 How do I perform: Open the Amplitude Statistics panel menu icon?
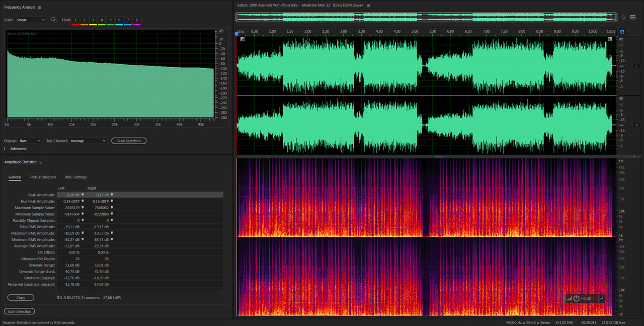tap(41, 162)
